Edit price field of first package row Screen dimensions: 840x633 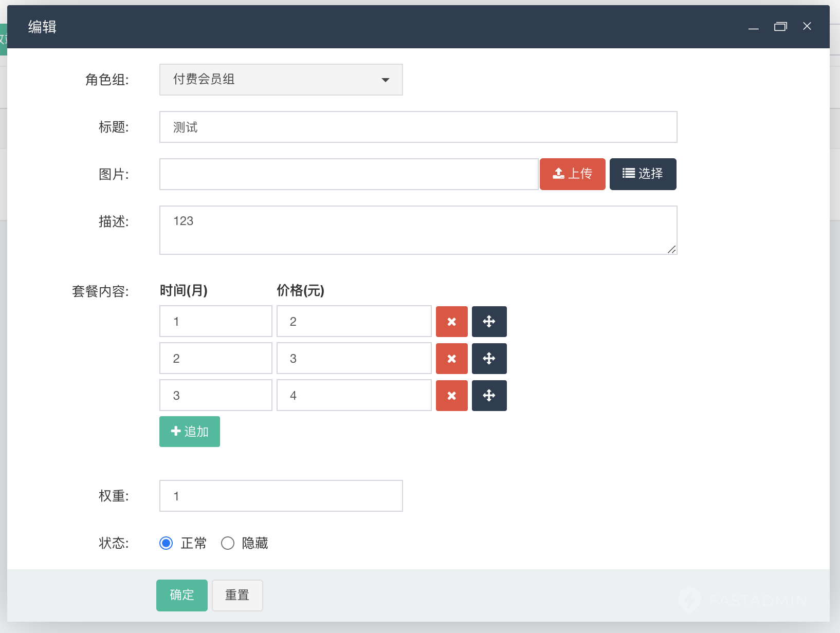(354, 322)
